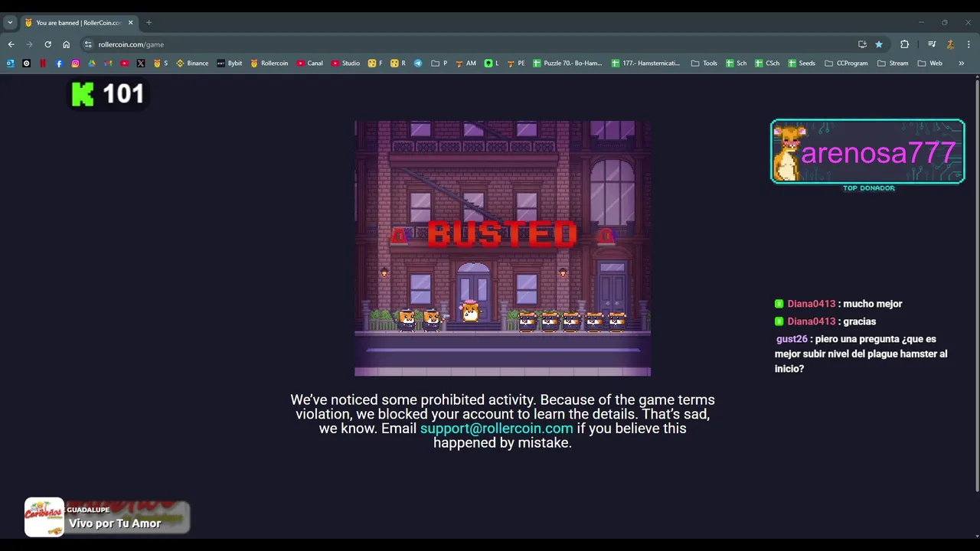
Task: Click the 'Vivo por Tu Amor' song widget
Action: coord(107,518)
